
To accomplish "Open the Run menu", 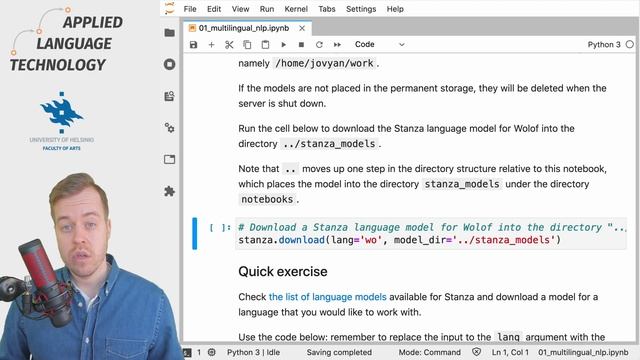I will 267,9.
